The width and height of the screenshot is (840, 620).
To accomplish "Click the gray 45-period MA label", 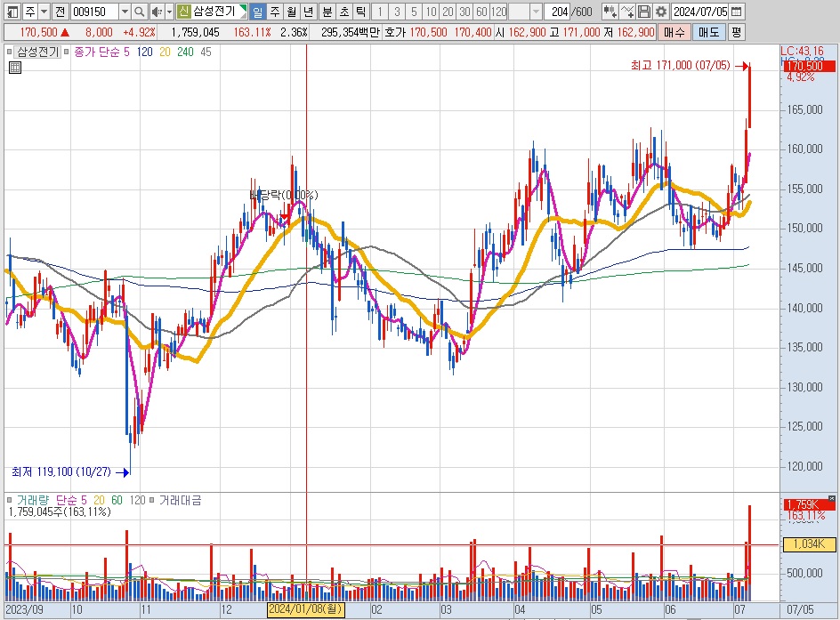I will pyautogui.click(x=206, y=52).
